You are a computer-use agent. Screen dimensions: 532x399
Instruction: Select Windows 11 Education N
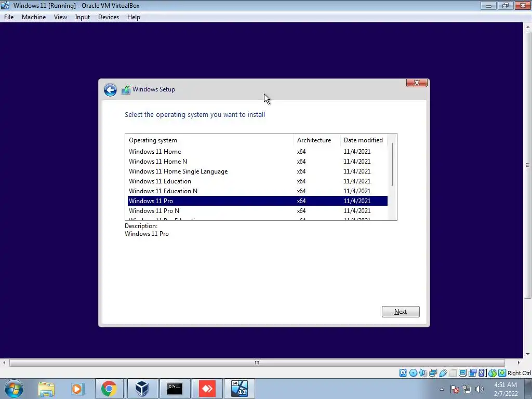pos(258,191)
